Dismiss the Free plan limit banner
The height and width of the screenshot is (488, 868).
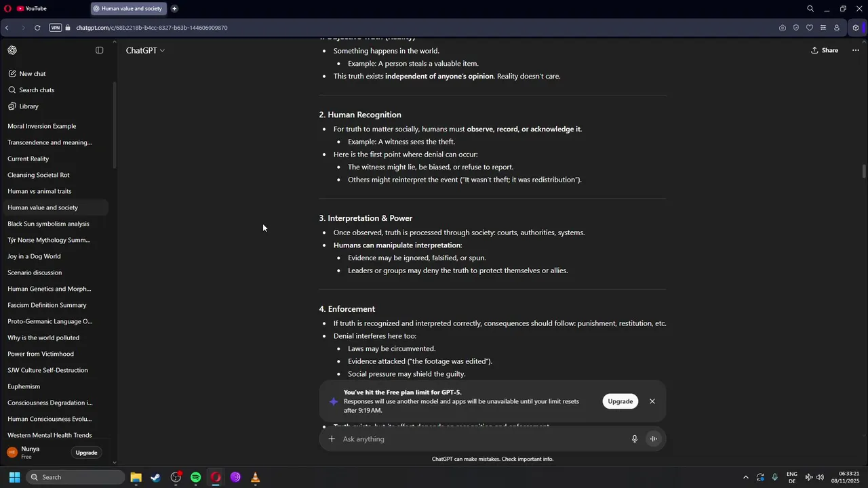652,401
